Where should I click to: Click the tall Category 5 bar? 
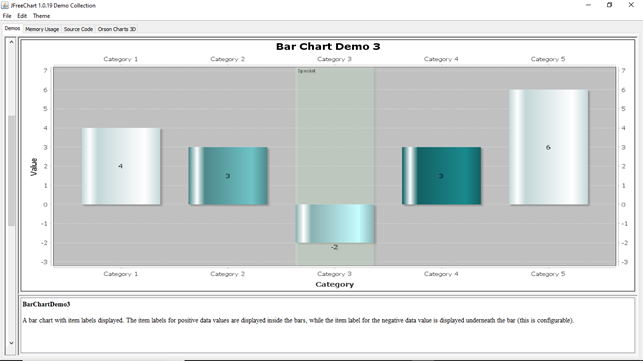548,147
